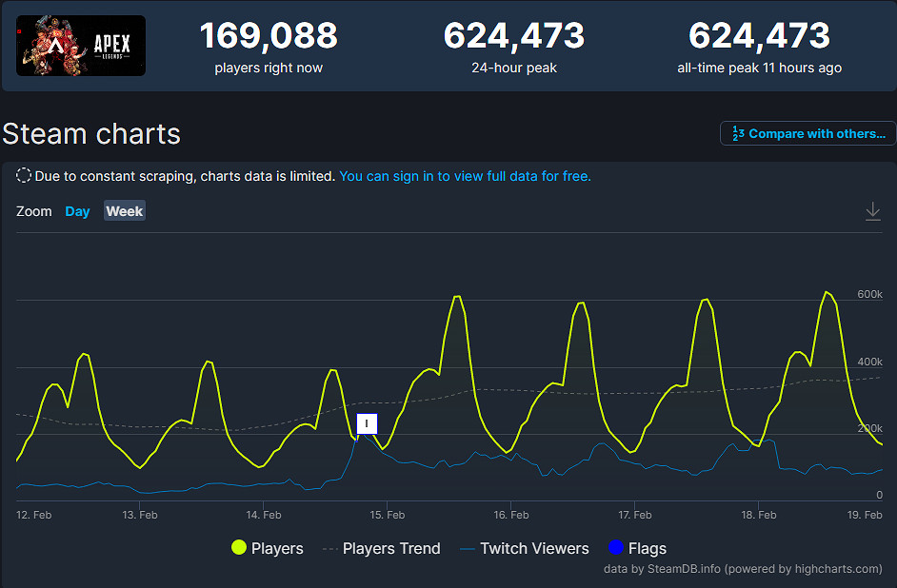Switch zoom to Day view
Screen dimensions: 897x588
coord(77,211)
